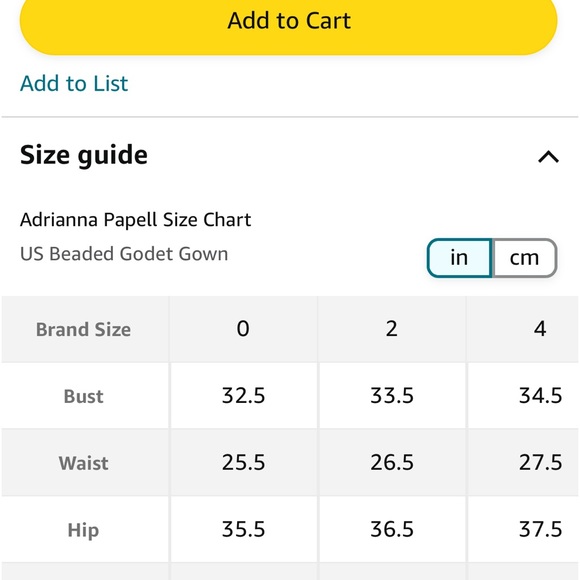580x580 pixels.
Task: Click brand size 0 column header
Action: [243, 329]
